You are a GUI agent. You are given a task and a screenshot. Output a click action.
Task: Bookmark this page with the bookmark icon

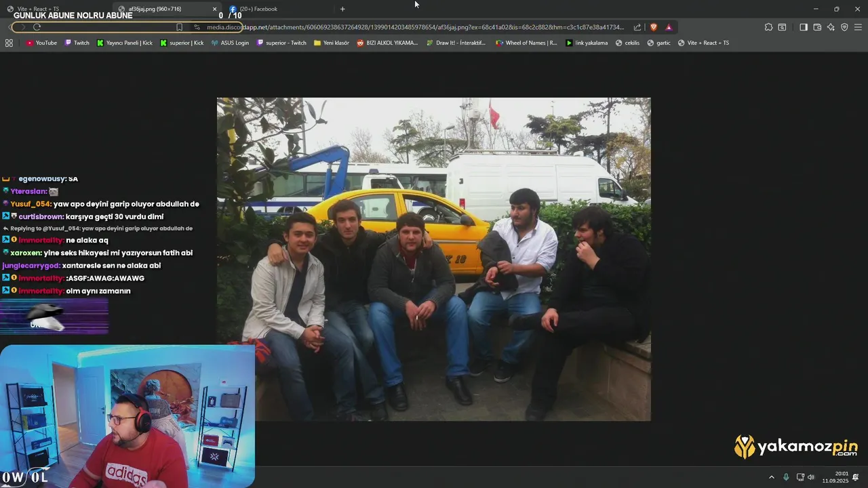(x=179, y=27)
